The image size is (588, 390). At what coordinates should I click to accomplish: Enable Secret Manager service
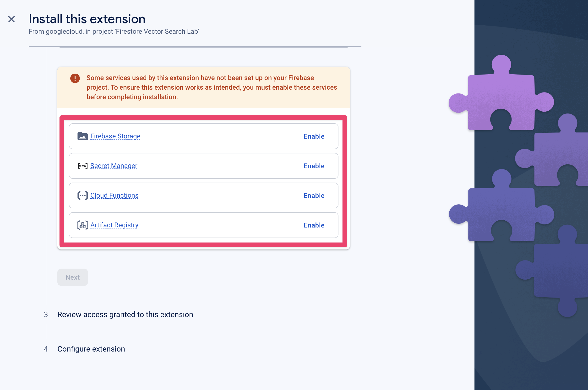click(x=314, y=165)
